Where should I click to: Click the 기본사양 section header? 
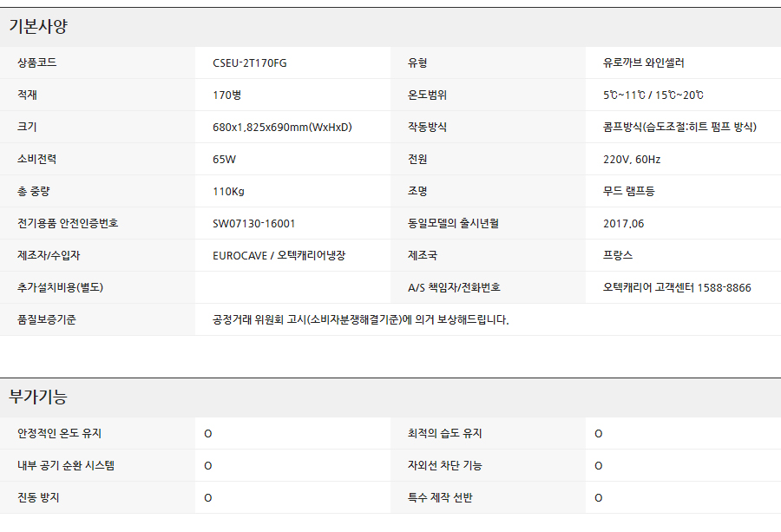tap(38, 27)
